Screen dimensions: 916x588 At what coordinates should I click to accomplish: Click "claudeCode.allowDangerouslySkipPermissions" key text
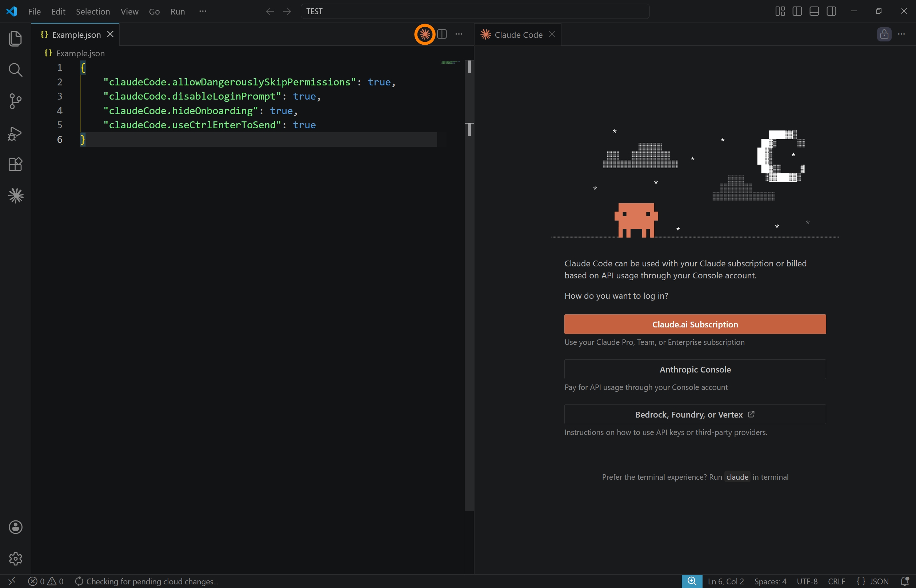pos(229,82)
